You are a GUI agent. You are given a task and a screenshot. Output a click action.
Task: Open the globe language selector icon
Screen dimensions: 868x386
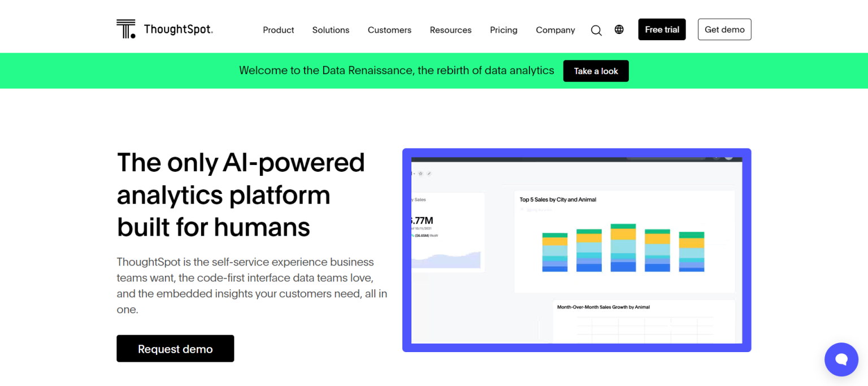pos(619,29)
